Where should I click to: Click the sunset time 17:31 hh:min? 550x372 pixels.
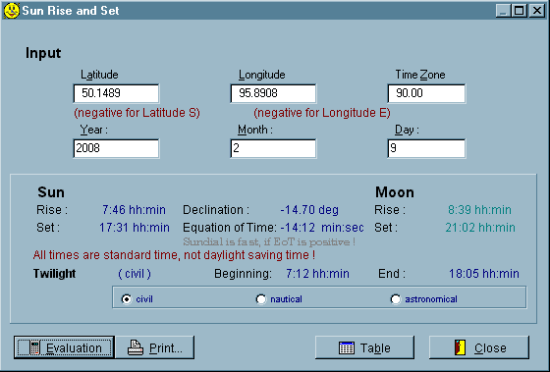click(134, 228)
